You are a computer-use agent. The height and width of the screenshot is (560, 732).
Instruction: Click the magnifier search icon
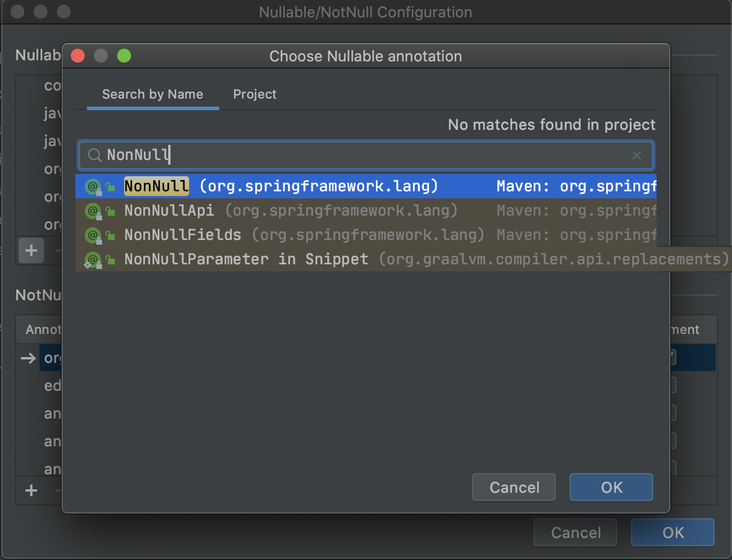click(x=95, y=155)
